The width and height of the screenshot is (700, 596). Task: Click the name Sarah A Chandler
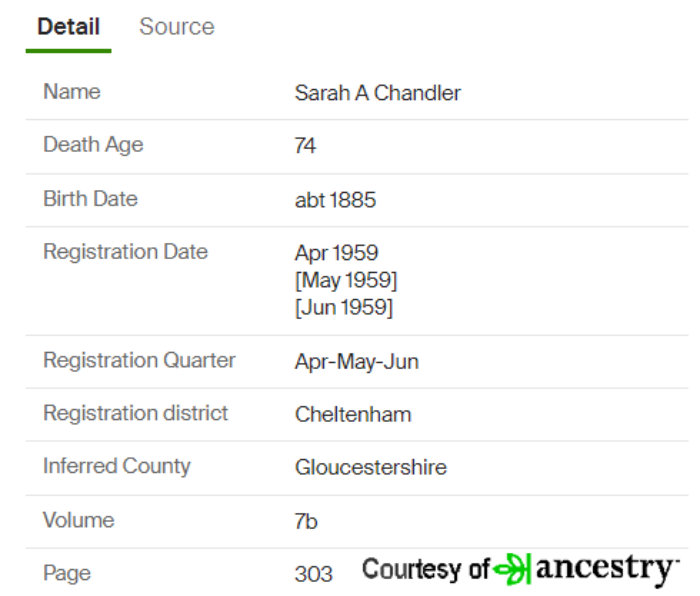[x=378, y=93]
